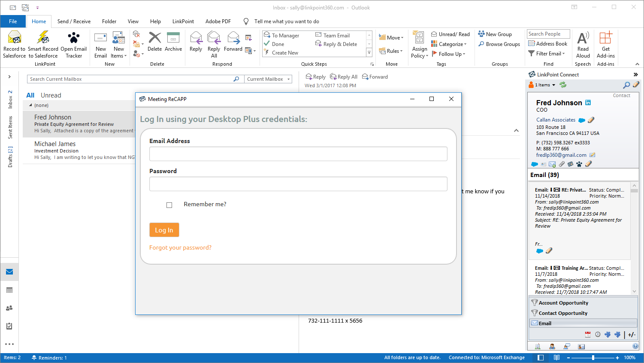Click Callan Associates company link
Image resolution: width=644 pixels, height=363 pixels.
point(556,120)
